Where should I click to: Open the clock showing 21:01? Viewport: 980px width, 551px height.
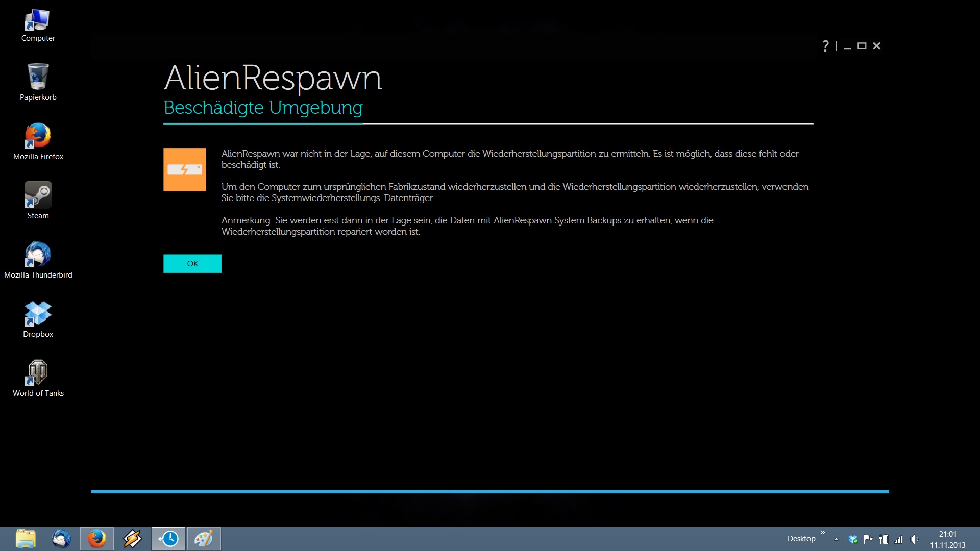click(x=948, y=539)
